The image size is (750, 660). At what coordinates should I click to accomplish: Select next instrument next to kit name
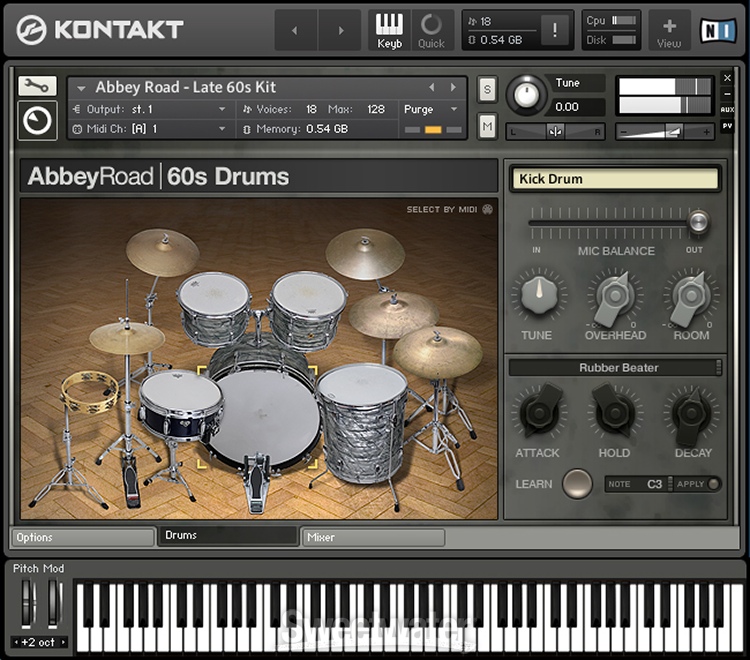(x=452, y=88)
